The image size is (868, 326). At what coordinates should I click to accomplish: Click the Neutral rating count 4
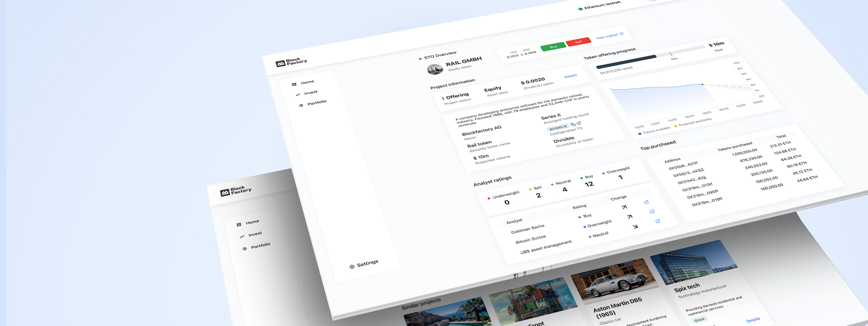click(x=565, y=190)
